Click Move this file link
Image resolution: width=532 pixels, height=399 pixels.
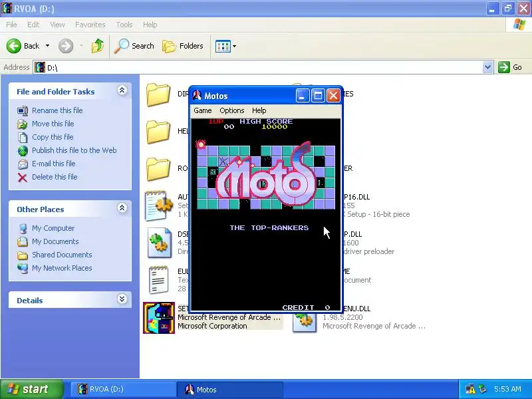pyautogui.click(x=53, y=124)
